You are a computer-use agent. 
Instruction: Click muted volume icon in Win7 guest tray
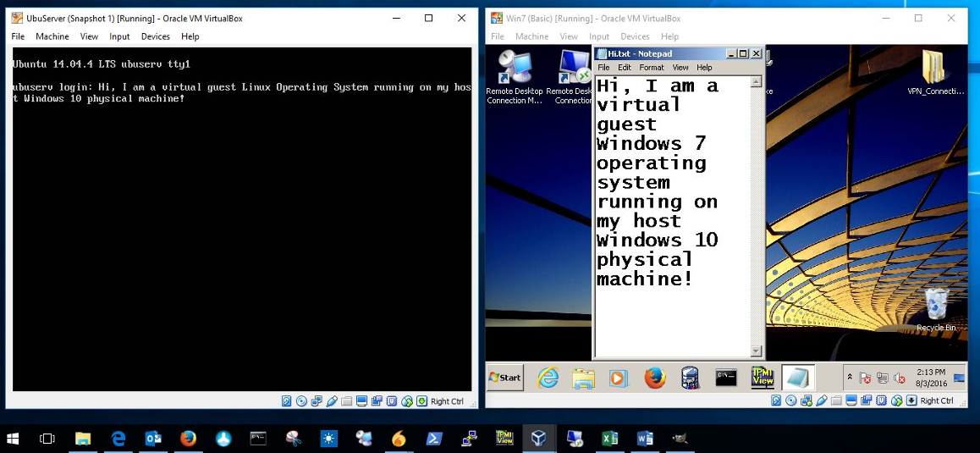tap(900, 378)
